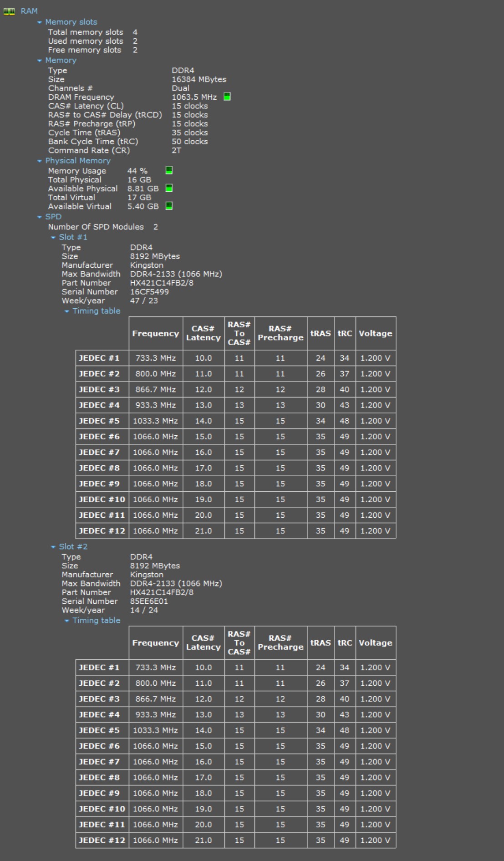Hide the Slot #1 Timing table
The image size is (504, 861).
[67, 311]
